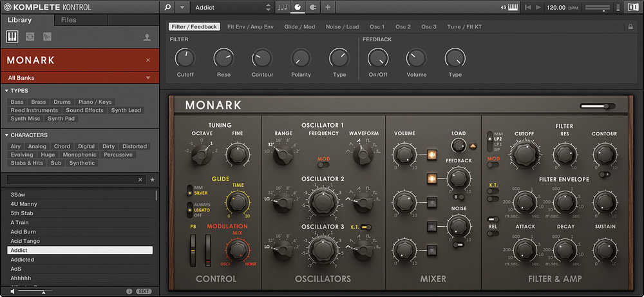Click the plus button in header

tap(327, 7)
